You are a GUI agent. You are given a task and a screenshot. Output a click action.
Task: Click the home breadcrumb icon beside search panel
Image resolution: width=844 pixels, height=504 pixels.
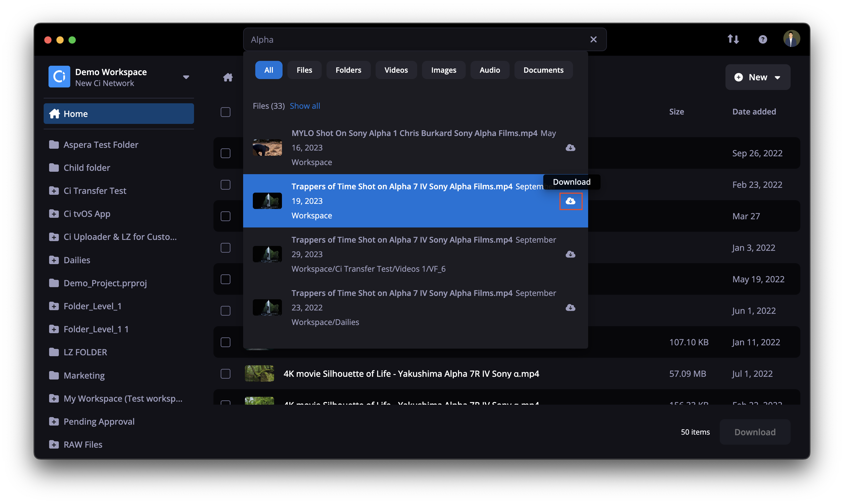click(x=228, y=77)
